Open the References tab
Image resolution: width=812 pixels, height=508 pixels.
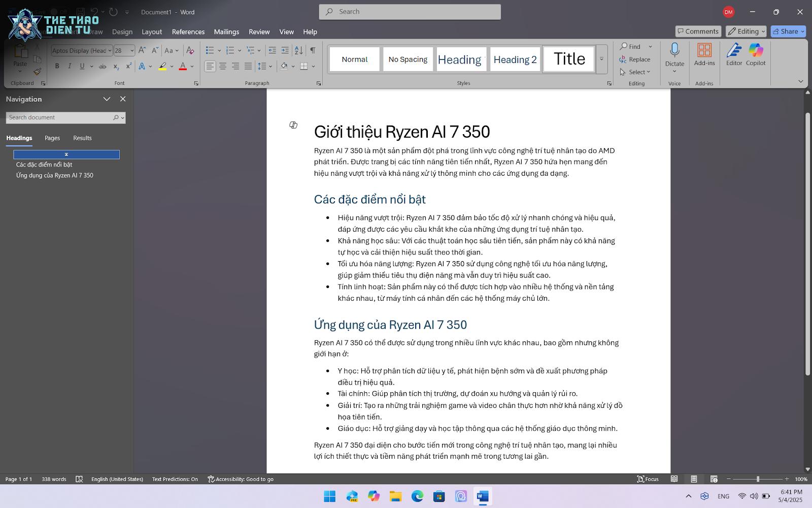click(188, 31)
